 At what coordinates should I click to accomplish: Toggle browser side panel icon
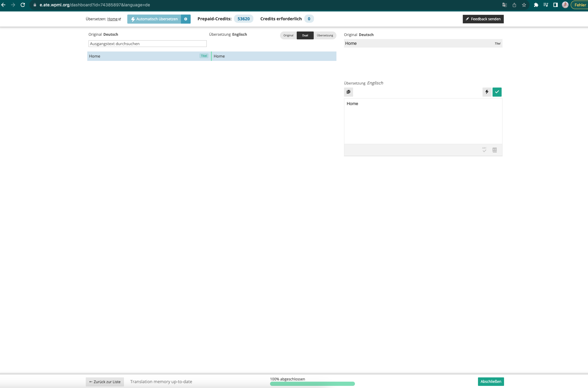click(x=556, y=5)
